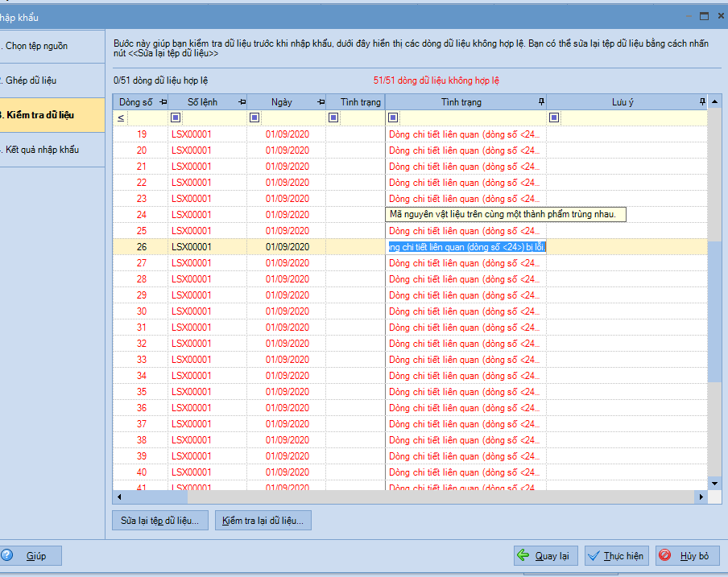Click the filter condition icon under Lưu ý
The height and width of the screenshot is (577, 728).
pyautogui.click(x=554, y=118)
